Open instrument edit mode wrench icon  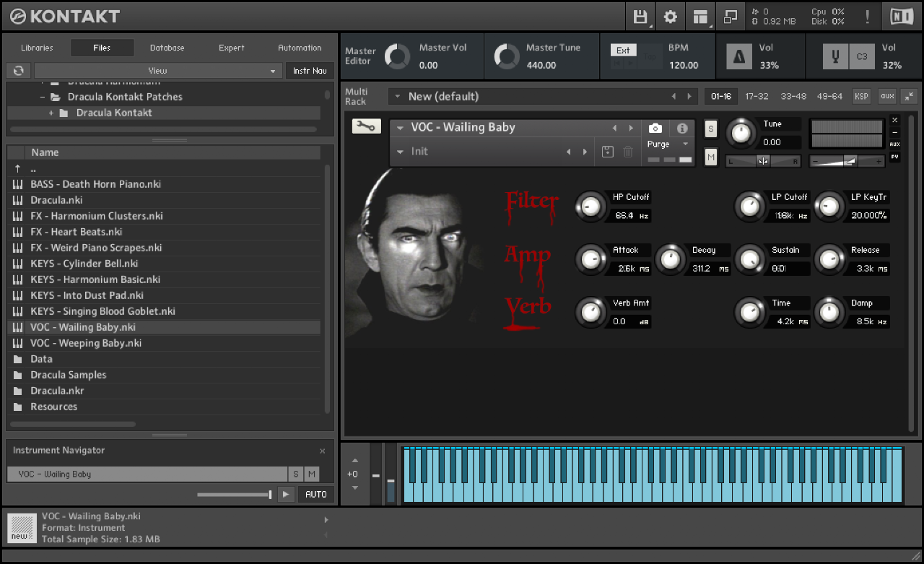(x=367, y=126)
